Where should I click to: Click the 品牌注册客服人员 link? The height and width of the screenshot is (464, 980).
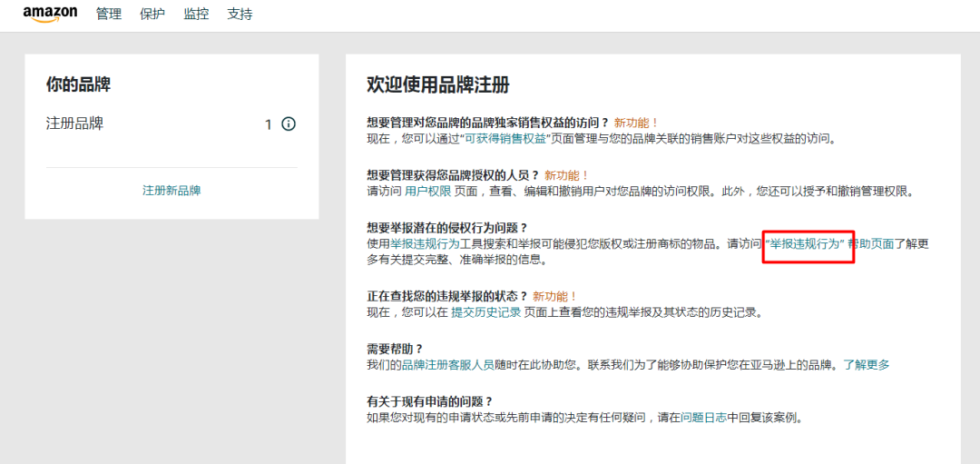coord(447,365)
